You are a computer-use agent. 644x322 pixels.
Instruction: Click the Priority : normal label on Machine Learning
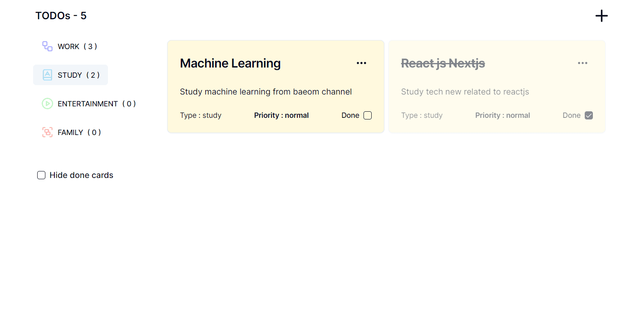(x=281, y=115)
